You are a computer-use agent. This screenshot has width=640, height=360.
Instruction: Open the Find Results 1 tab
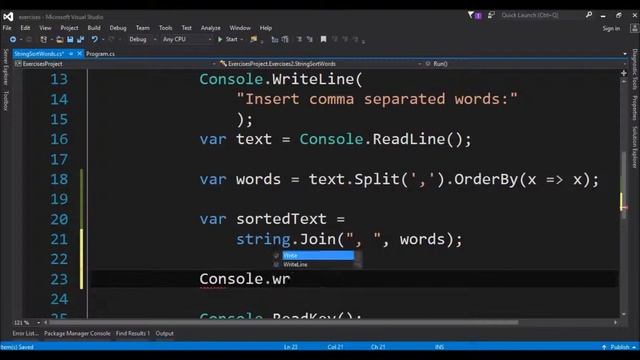133,333
